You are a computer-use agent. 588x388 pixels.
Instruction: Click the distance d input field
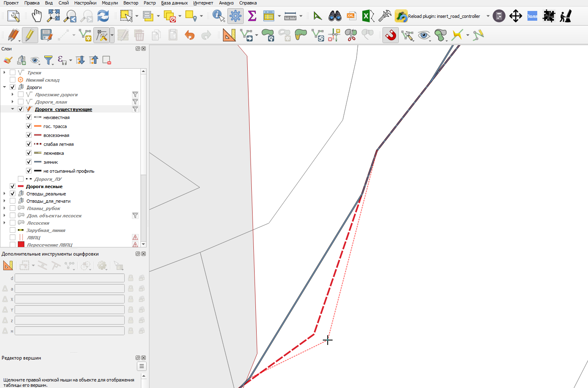pyautogui.click(x=69, y=278)
